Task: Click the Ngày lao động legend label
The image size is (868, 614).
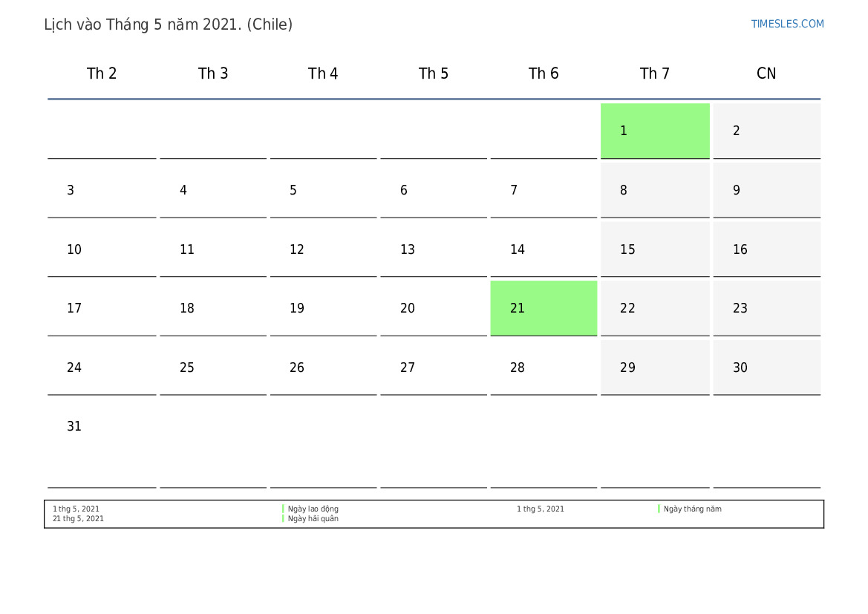Action: tap(313, 509)
